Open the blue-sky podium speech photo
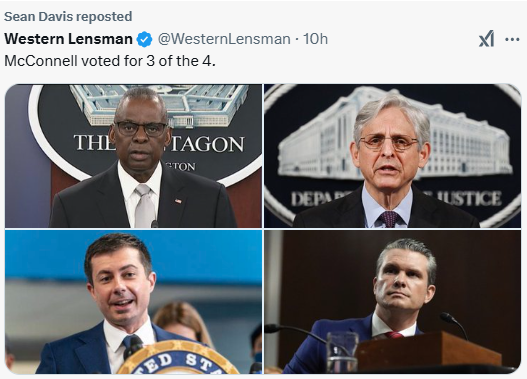This screenshot has width=527, height=379. 133,302
